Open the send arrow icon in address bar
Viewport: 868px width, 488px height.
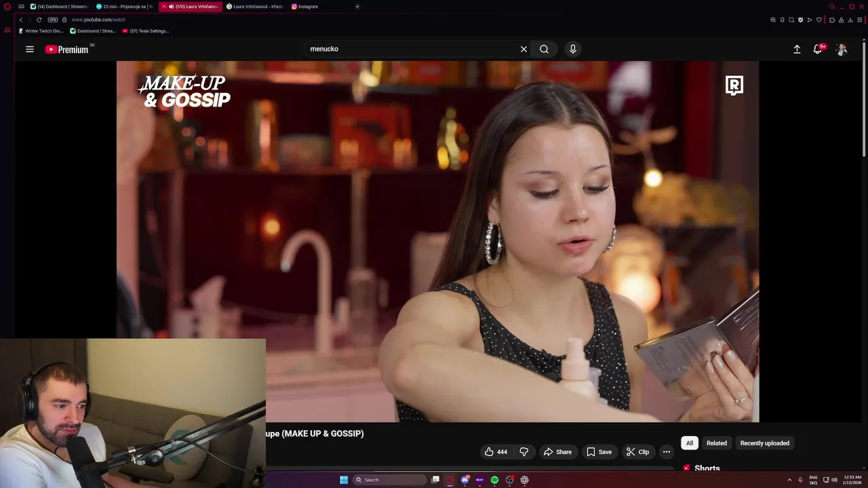click(x=810, y=20)
